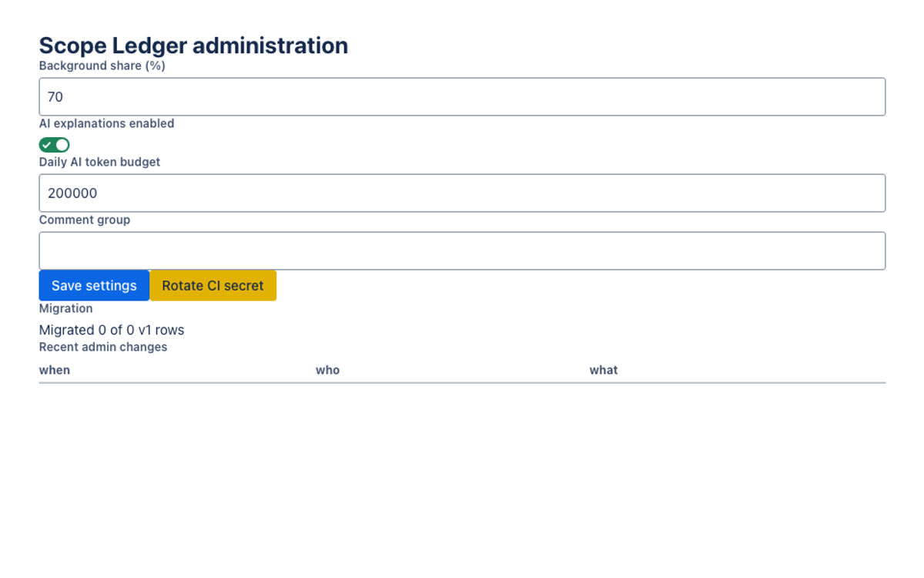Click the yellow Rotate CI secret button
This screenshot has height=578, width=924.
click(213, 285)
